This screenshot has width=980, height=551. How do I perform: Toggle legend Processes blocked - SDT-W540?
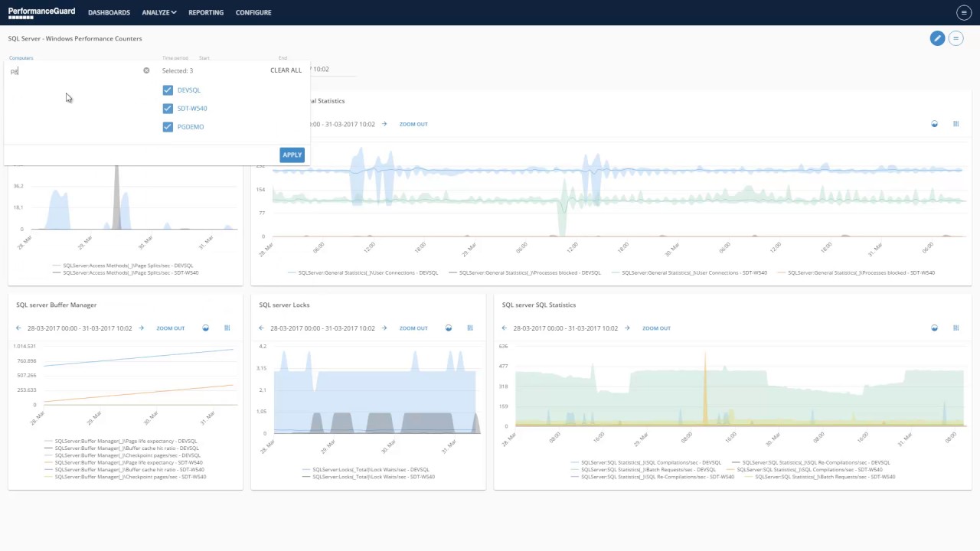(856, 272)
